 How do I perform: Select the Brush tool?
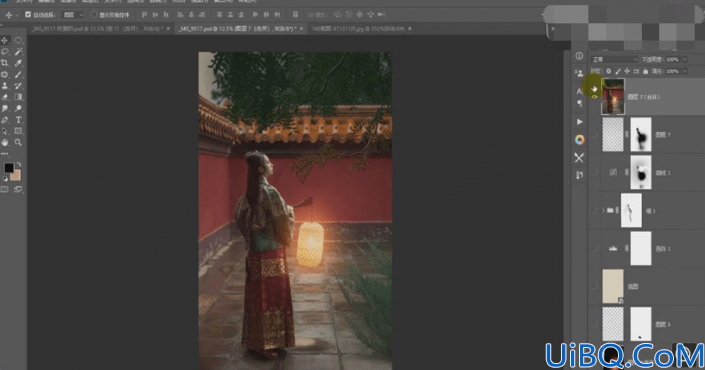[18, 74]
